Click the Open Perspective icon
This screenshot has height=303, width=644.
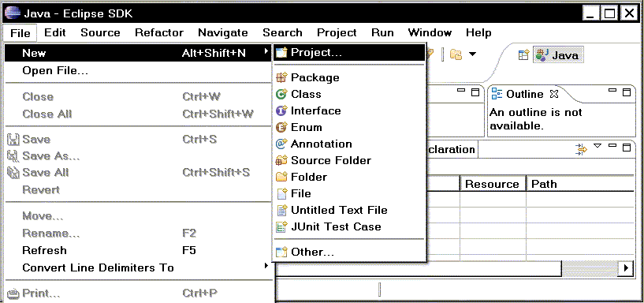pyautogui.click(x=523, y=55)
